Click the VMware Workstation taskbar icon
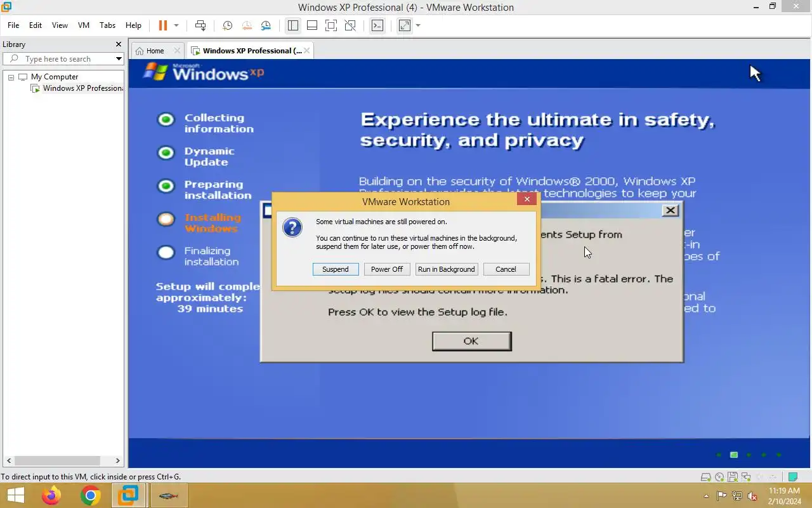The image size is (812, 508). [129, 495]
